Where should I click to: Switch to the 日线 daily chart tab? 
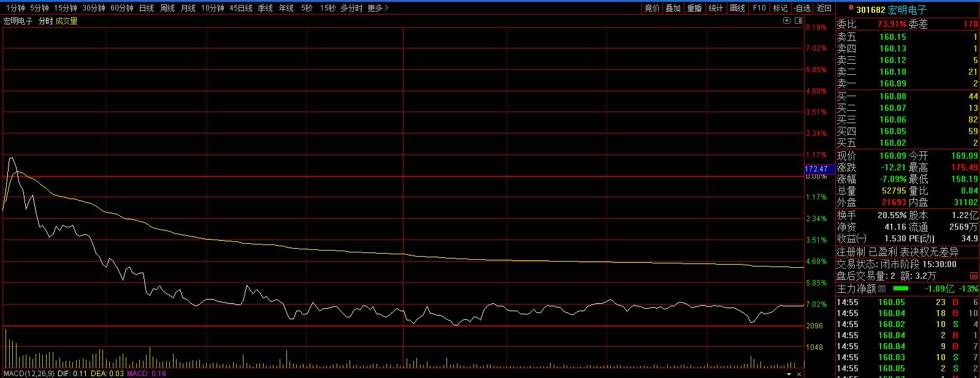(147, 8)
